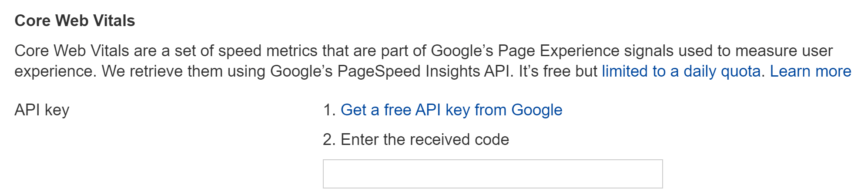
Task: Click the word "quota" in the daily quota link
Action: click(x=741, y=71)
